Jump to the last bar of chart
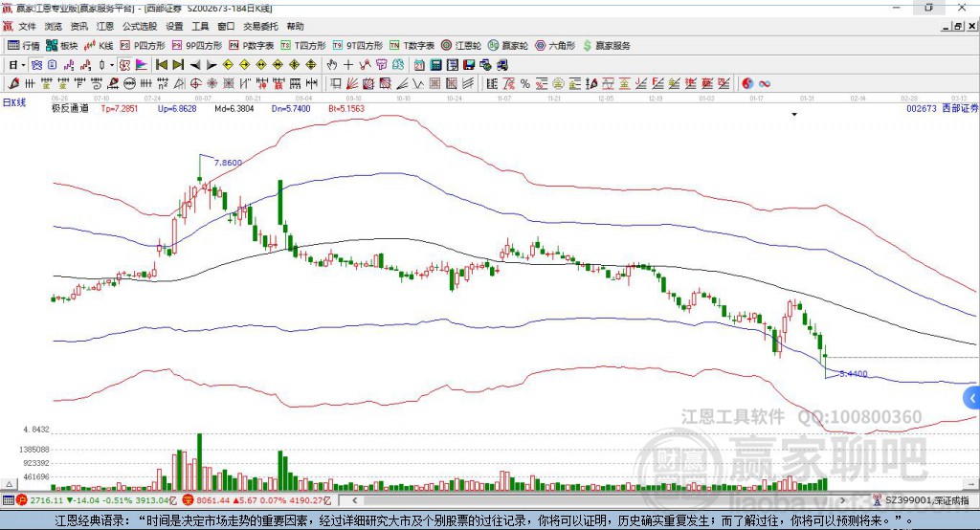 [x=178, y=64]
